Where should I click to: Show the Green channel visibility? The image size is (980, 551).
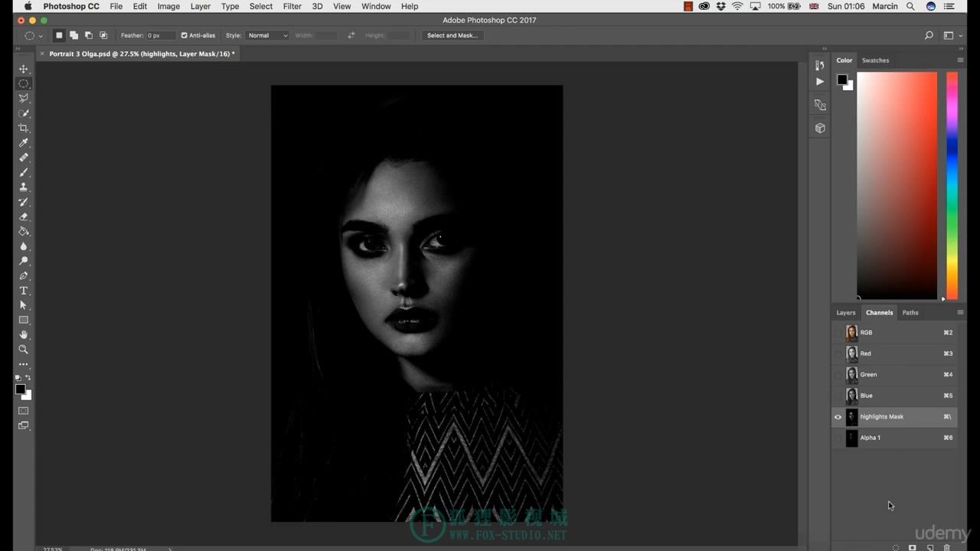point(838,375)
